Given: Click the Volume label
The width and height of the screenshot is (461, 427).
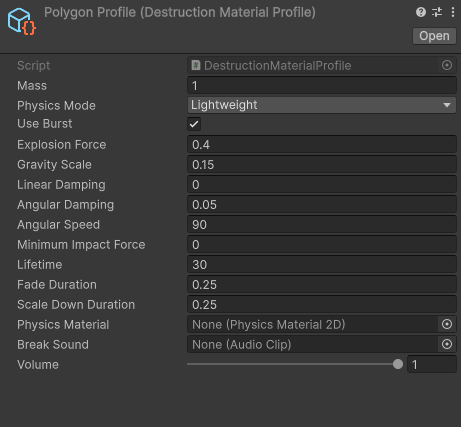Looking at the screenshot, I should [38, 365].
